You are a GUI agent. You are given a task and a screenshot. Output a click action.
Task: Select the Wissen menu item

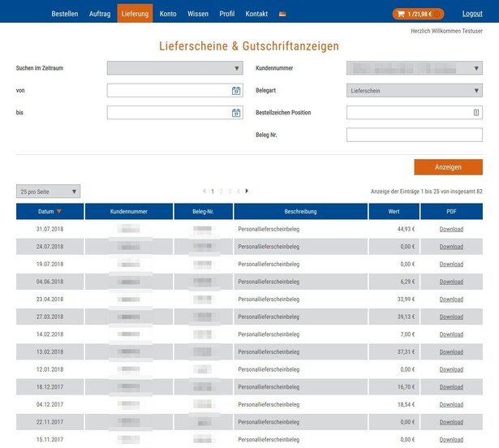click(x=198, y=14)
